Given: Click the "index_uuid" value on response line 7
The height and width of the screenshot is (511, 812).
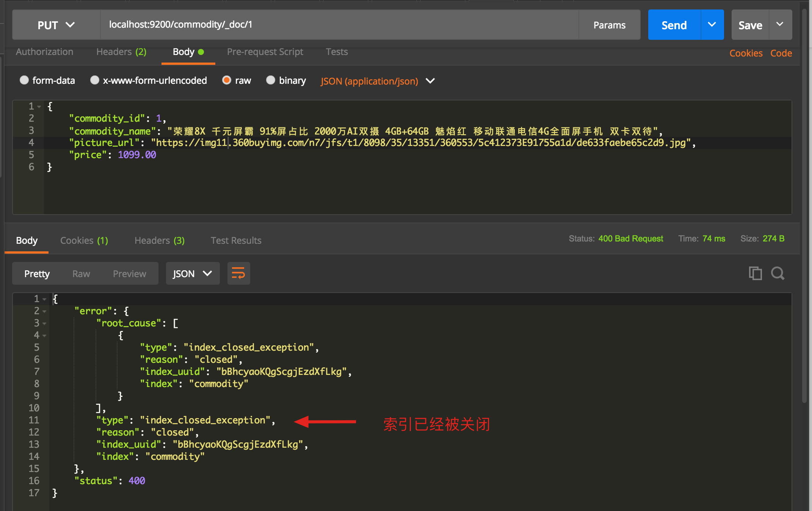Looking at the screenshot, I should pyautogui.click(x=282, y=372).
